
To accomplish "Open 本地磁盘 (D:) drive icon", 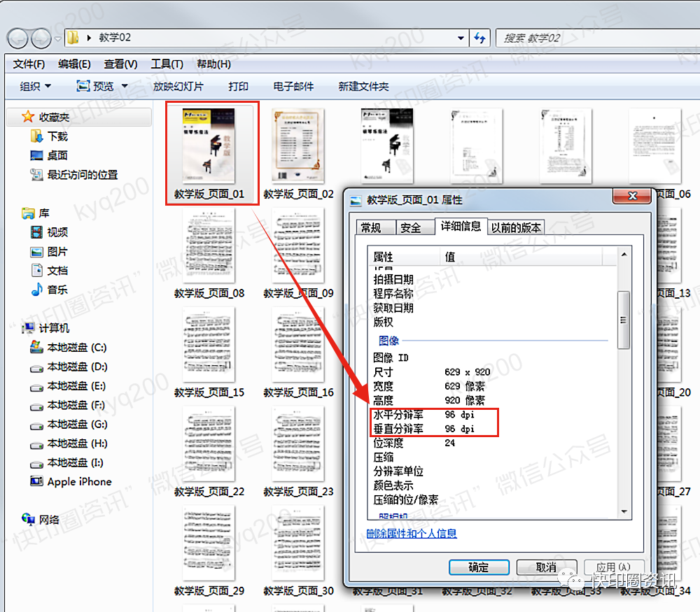I will coord(36,369).
